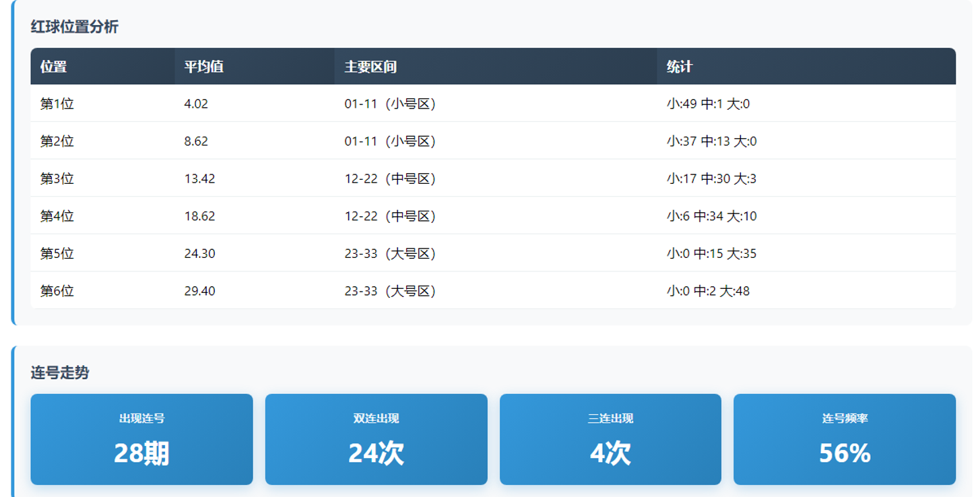
Task: Click the 主要区间 column header
Action: click(370, 67)
